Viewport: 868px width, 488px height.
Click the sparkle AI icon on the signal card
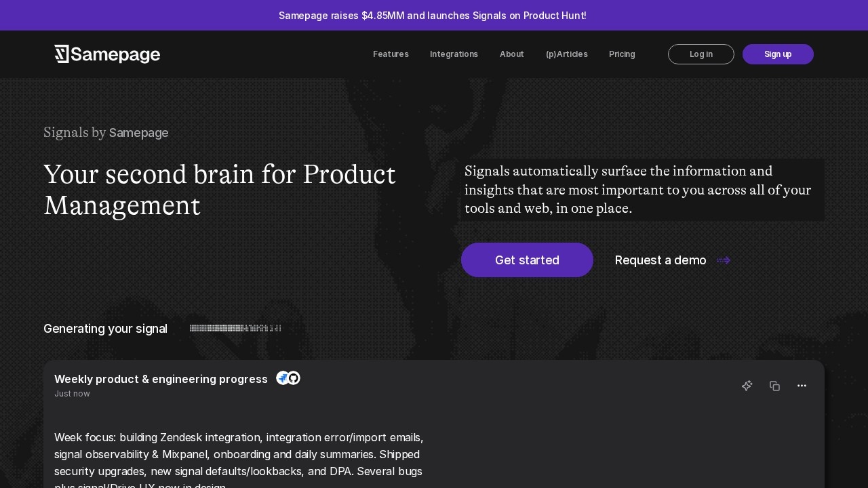click(x=747, y=386)
